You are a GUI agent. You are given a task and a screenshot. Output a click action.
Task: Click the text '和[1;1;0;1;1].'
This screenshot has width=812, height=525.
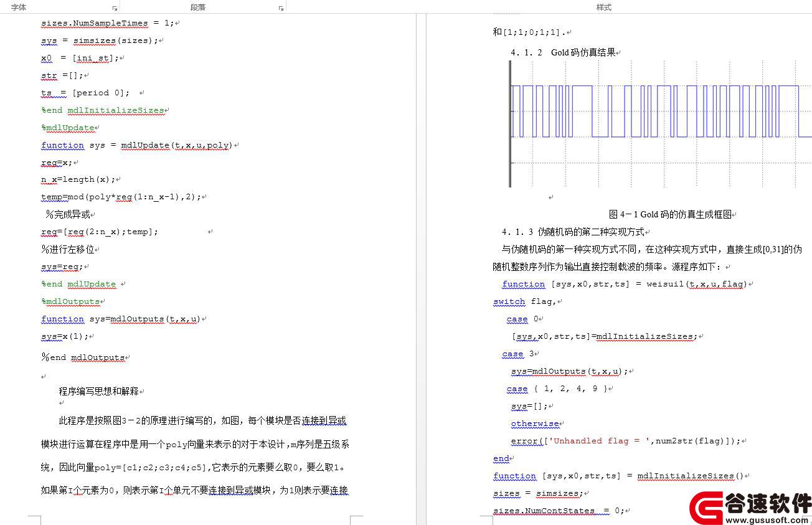pyautogui.click(x=529, y=32)
